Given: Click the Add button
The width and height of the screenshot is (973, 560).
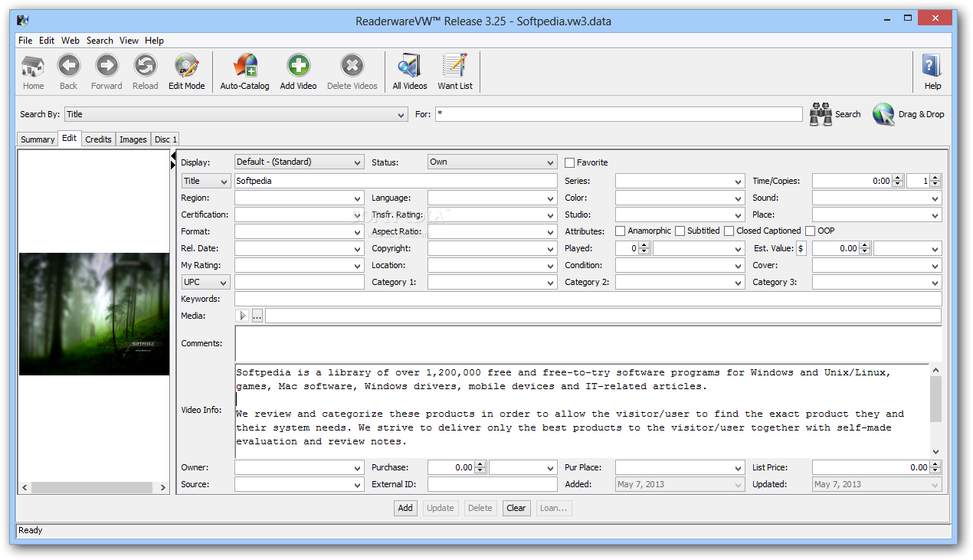Looking at the screenshot, I should click(405, 508).
